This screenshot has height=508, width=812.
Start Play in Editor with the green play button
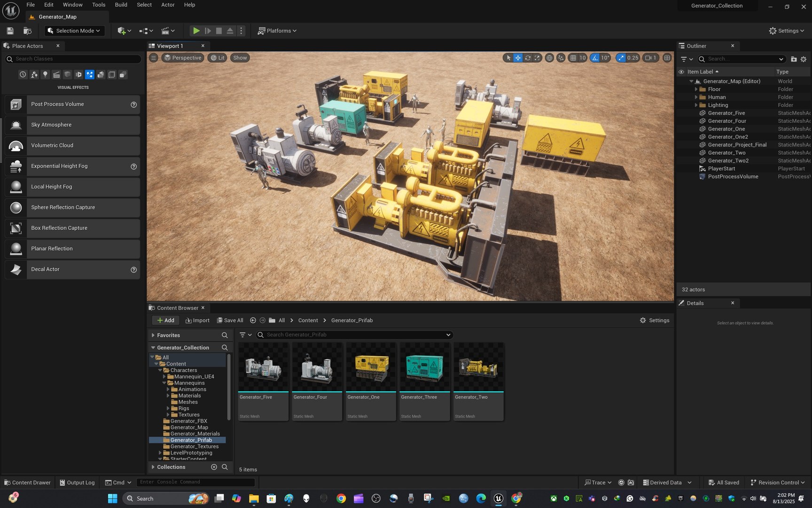click(196, 31)
